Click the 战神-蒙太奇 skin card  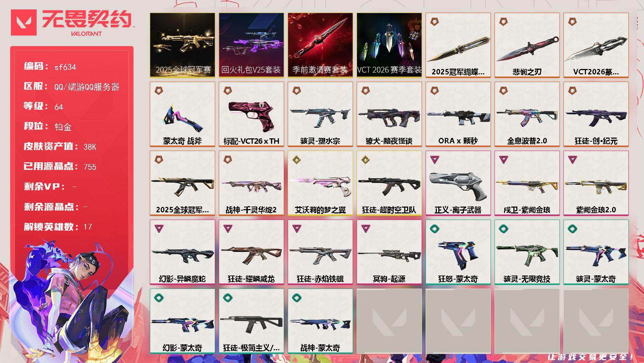320,321
